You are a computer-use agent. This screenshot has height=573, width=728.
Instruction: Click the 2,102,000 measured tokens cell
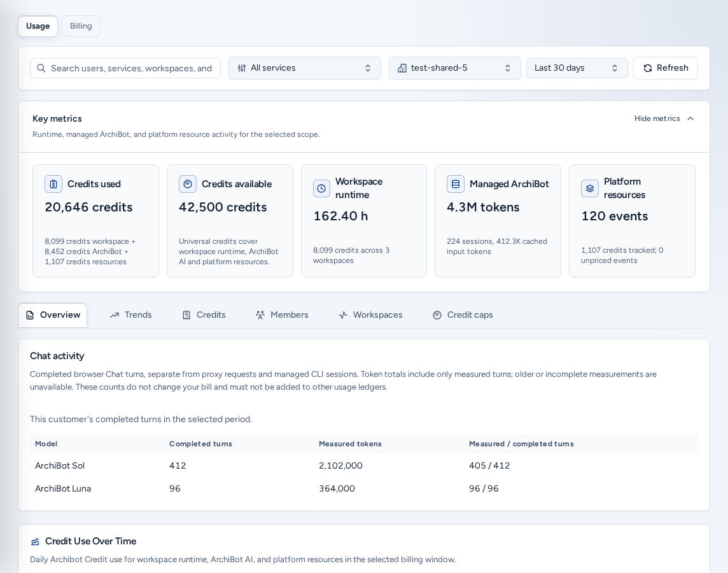coord(341,466)
